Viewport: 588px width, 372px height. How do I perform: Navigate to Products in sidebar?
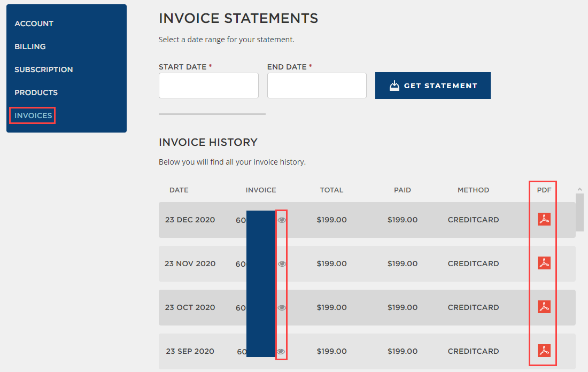[36, 92]
